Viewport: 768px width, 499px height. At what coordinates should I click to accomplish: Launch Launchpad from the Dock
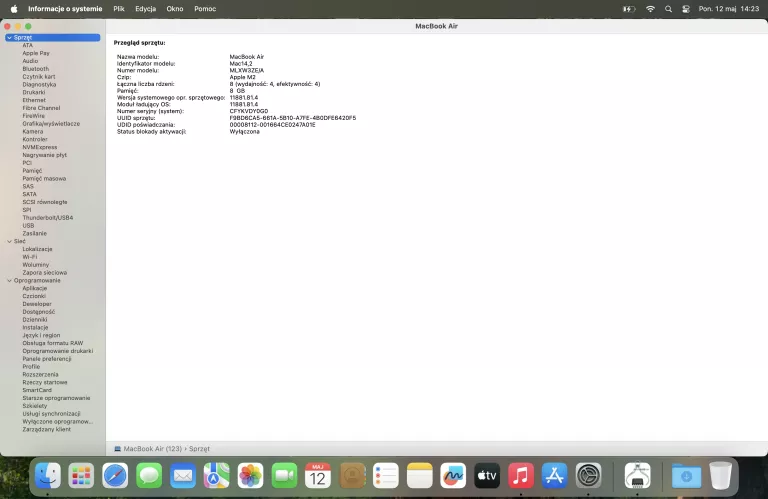pos(81,475)
